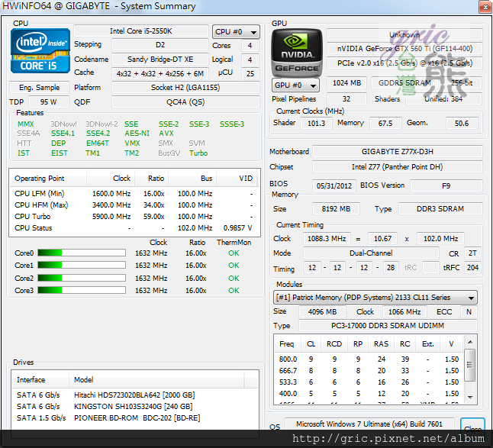Click the 1088.3 MHz memory clock field
The height and width of the screenshot is (448, 493).
tap(327, 239)
